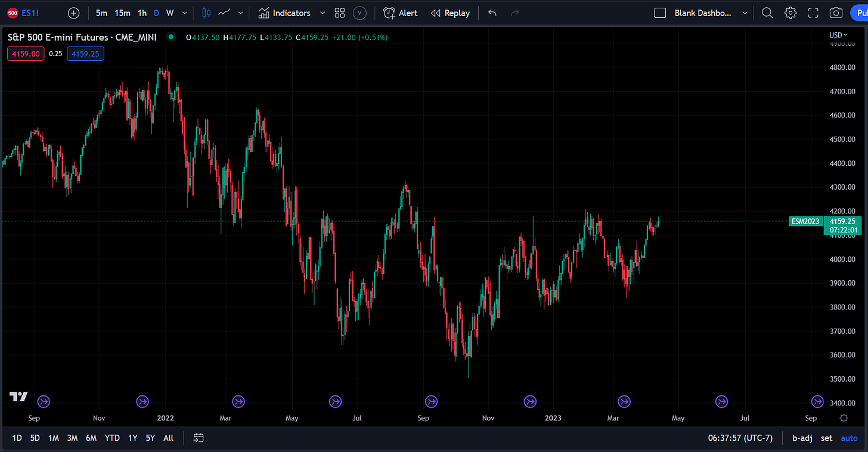
Task: Click the rollover marker above the Mar 2023 label
Action: pos(624,401)
